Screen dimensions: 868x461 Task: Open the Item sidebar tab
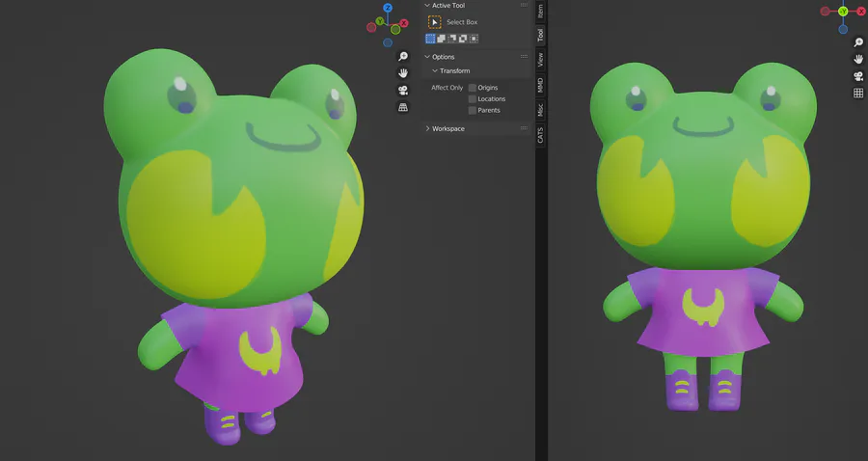(540, 11)
